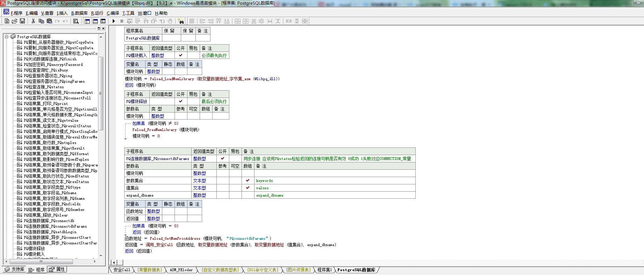This screenshot has width=644, height=275.
Task: Switch to the 支持库 panel tab
Action: [x=14, y=269]
